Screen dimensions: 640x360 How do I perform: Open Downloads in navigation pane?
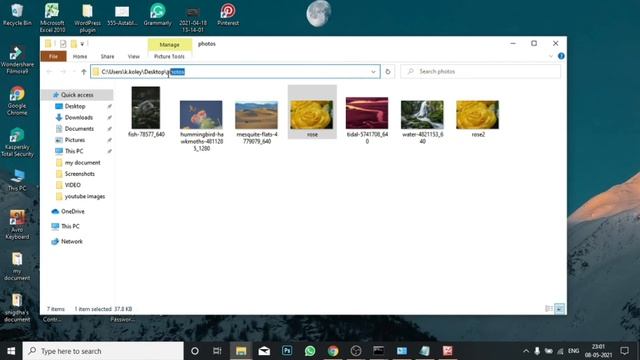(x=79, y=118)
